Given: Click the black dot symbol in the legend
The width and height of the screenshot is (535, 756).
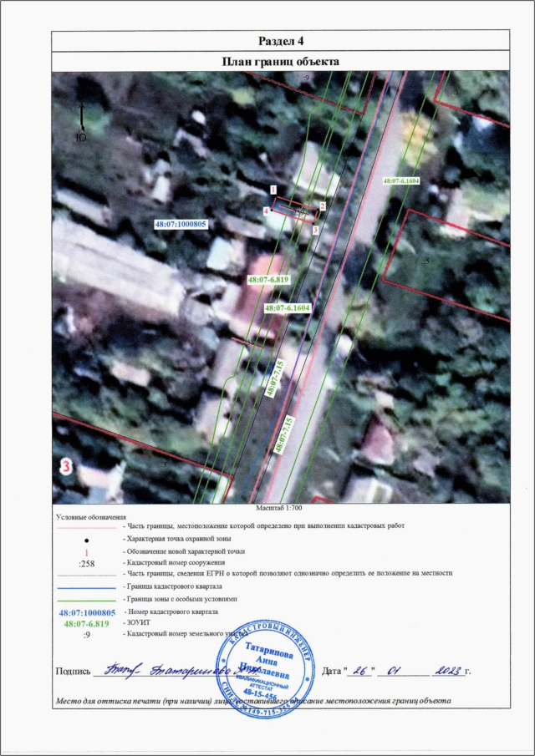Looking at the screenshot, I should 86,540.
